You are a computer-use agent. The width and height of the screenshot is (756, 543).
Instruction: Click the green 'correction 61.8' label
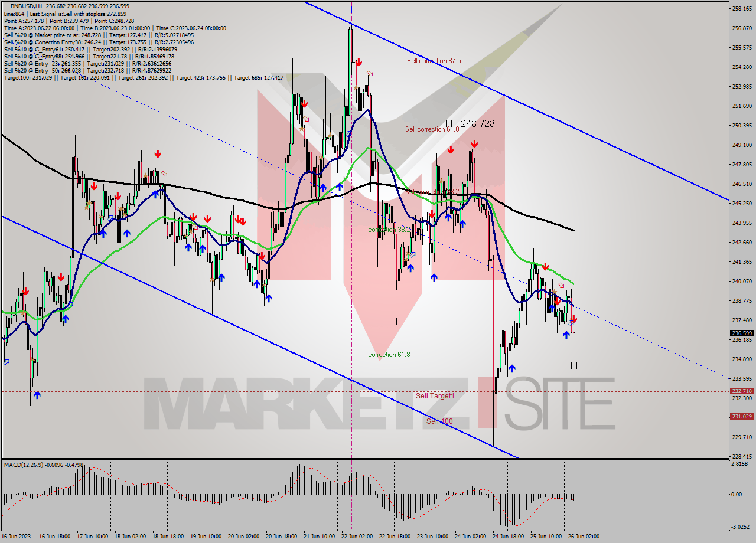[x=389, y=355]
